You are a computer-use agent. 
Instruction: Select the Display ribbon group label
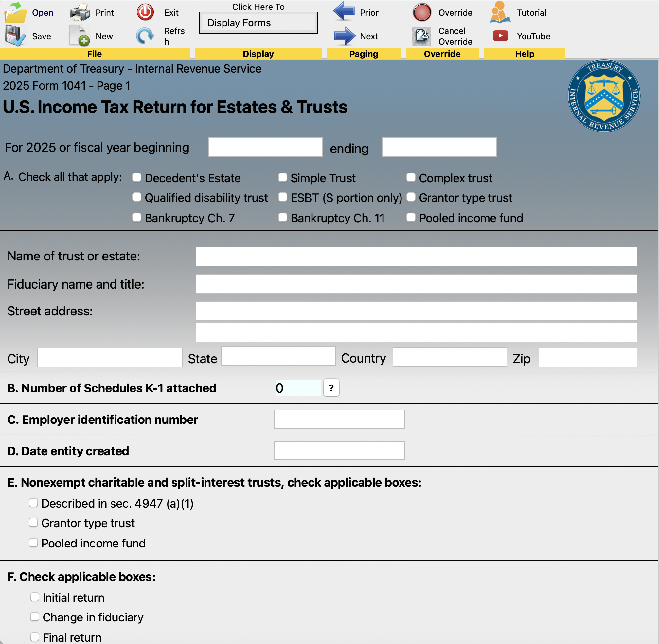258,54
